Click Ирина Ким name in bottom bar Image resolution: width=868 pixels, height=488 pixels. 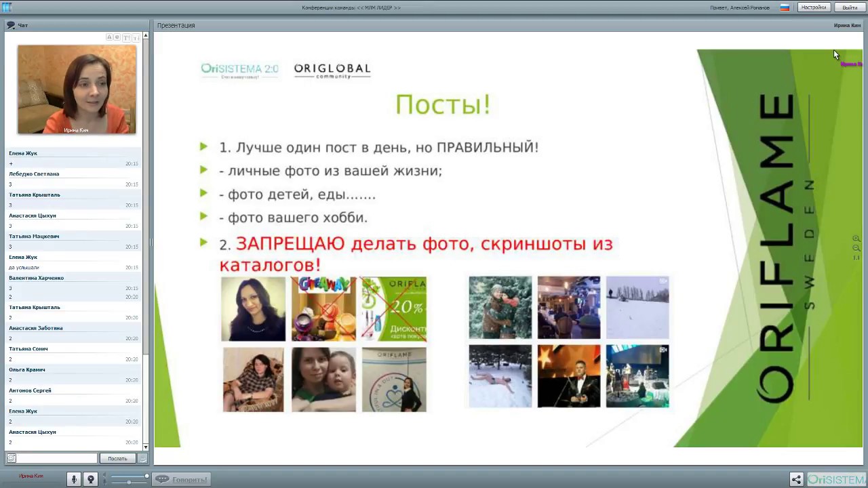coord(31,476)
